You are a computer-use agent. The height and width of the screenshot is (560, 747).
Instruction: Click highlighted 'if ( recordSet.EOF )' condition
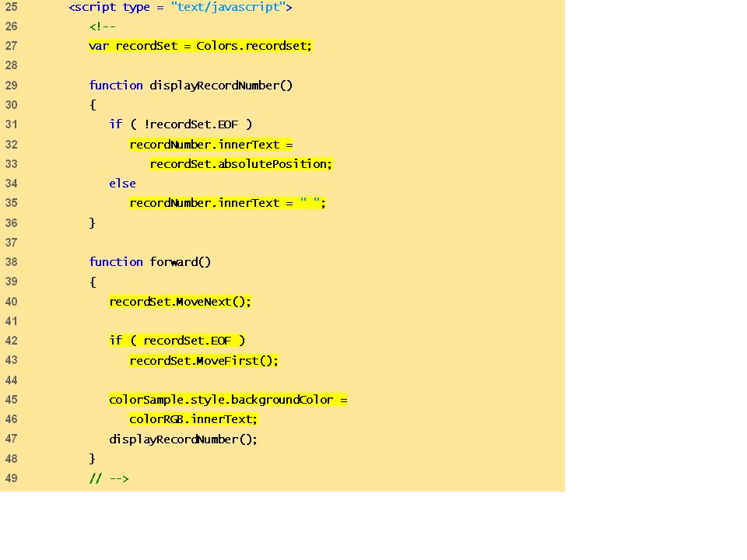pos(177,341)
